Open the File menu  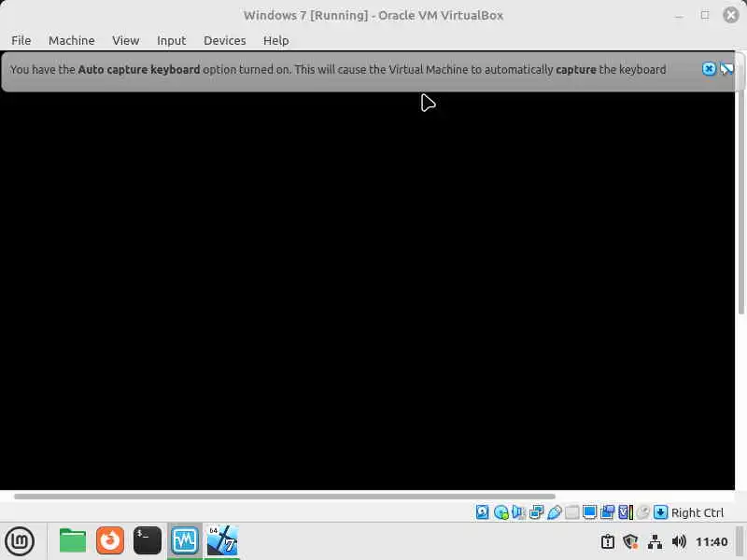tap(21, 40)
